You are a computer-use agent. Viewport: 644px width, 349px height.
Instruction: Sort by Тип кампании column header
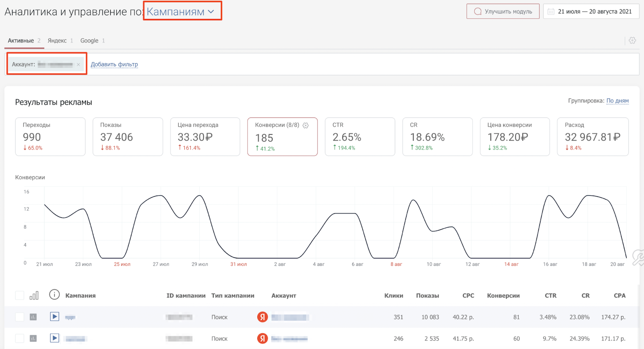(233, 295)
